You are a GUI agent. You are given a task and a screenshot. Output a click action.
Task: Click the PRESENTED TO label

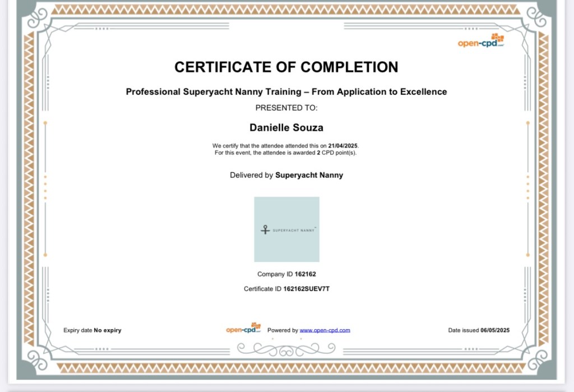click(x=286, y=108)
